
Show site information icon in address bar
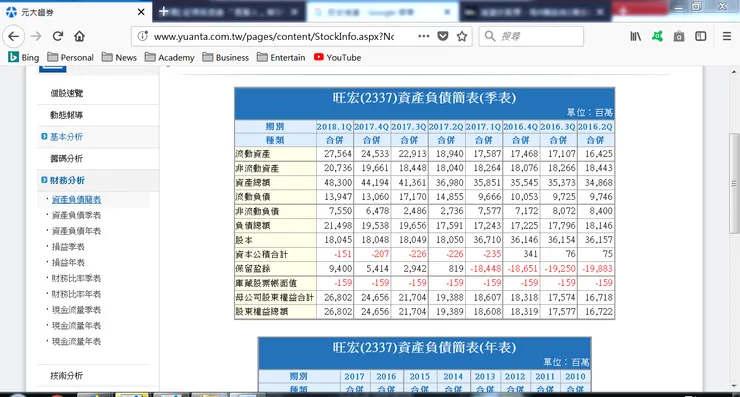(x=143, y=36)
